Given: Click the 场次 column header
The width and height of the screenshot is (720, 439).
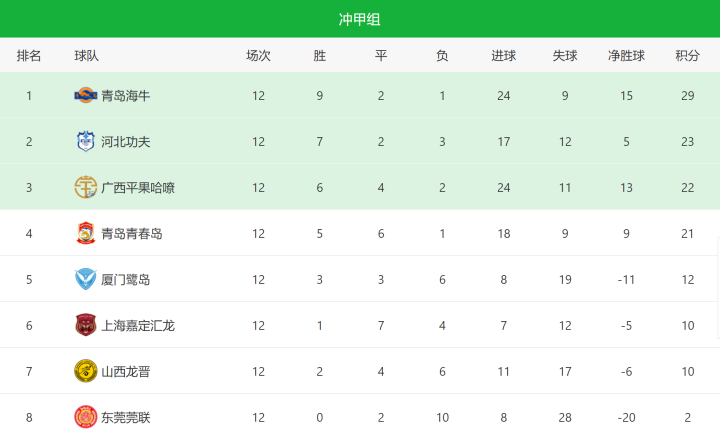Looking at the screenshot, I should coord(258,56).
